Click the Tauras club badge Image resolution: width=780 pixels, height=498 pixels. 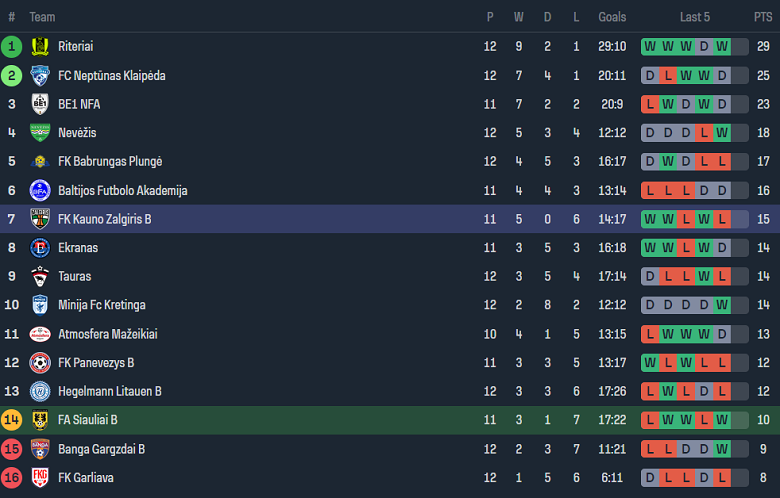40,276
